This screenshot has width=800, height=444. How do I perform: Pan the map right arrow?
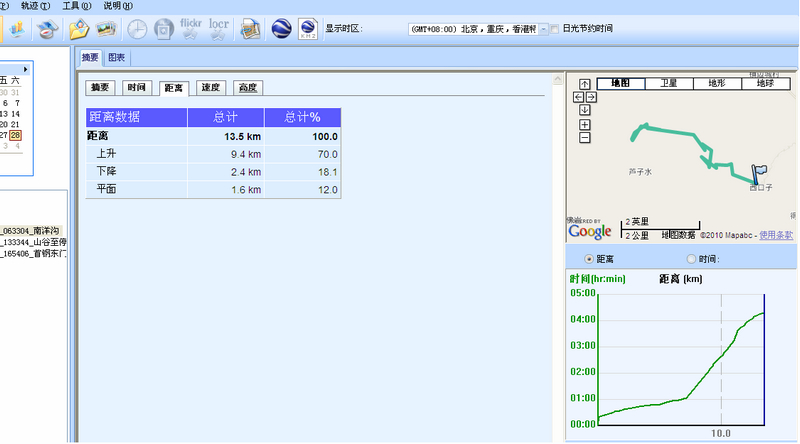(591, 97)
